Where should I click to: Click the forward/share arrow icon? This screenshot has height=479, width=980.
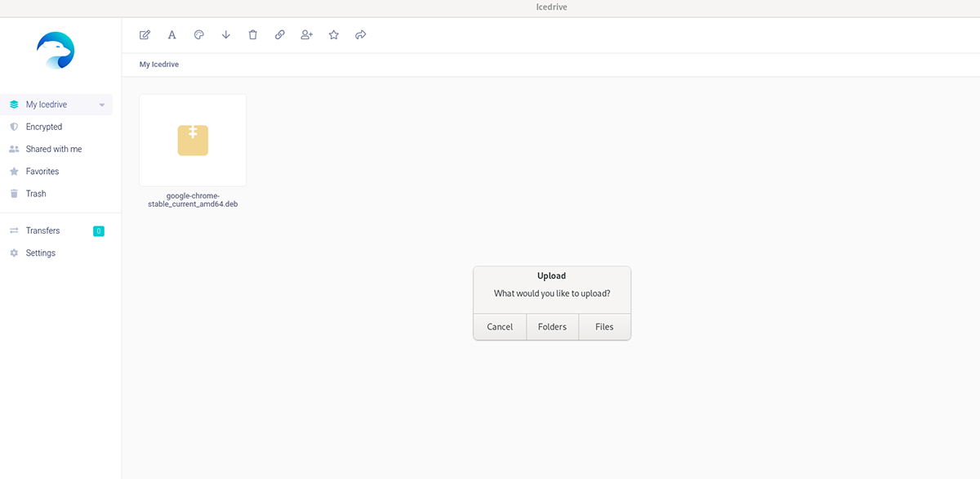(360, 34)
